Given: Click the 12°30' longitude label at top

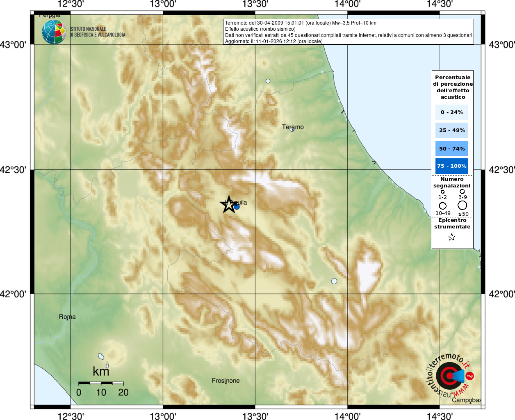Looking at the screenshot, I should (x=71, y=5).
